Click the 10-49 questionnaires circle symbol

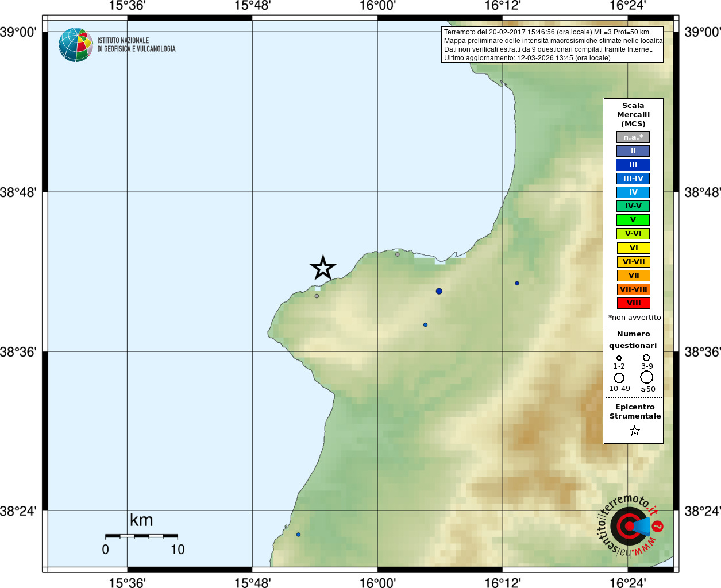(619, 378)
